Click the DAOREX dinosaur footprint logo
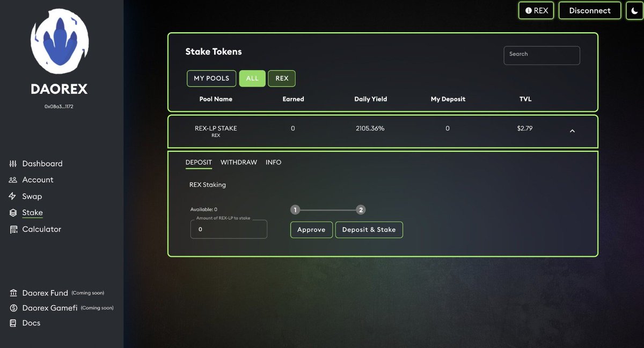The image size is (644, 348). coord(59,41)
